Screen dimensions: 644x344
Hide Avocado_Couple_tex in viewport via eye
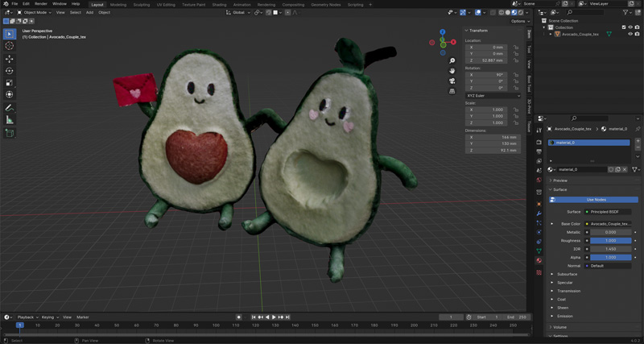click(630, 34)
